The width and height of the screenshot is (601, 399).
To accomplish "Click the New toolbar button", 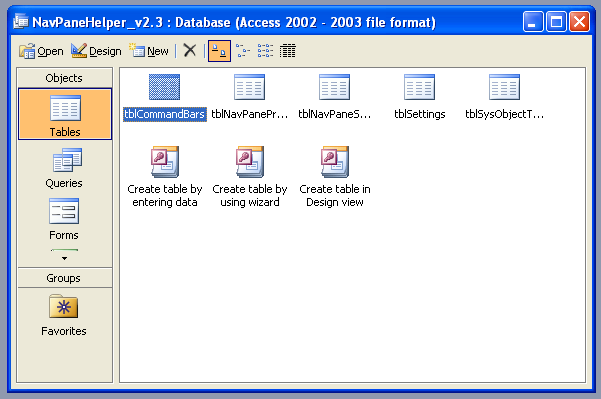I will click(x=149, y=51).
